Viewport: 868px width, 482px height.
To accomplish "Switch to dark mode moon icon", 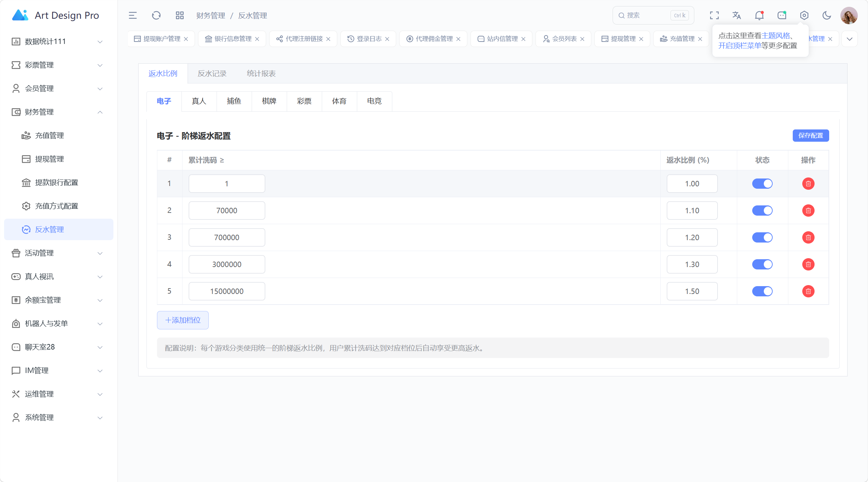I will click(826, 15).
